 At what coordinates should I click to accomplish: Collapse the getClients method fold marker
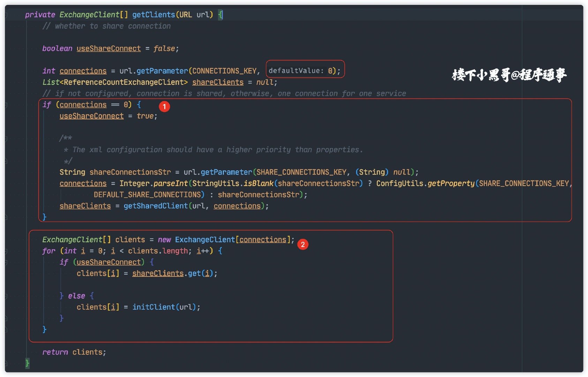(6, 15)
